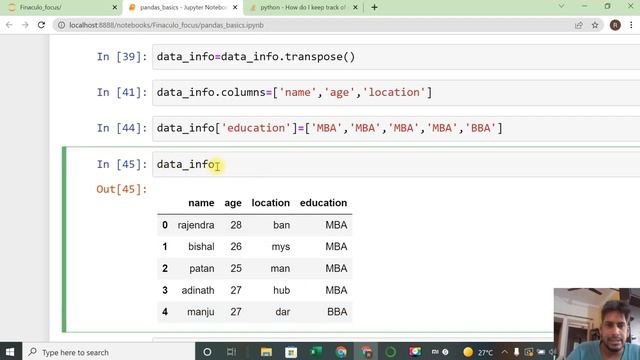
Task: Open Task View on taskbar
Action: pyautogui.click(x=231, y=352)
